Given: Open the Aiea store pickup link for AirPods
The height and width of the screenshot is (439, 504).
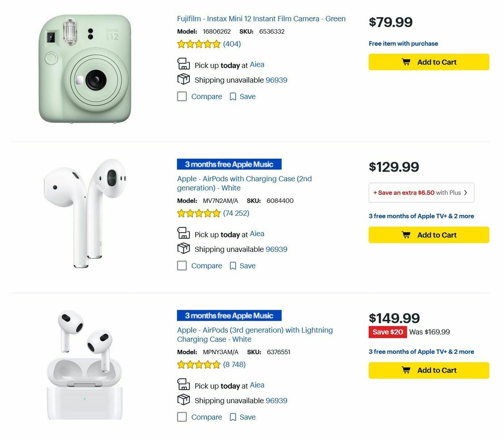Looking at the screenshot, I should 257,234.
